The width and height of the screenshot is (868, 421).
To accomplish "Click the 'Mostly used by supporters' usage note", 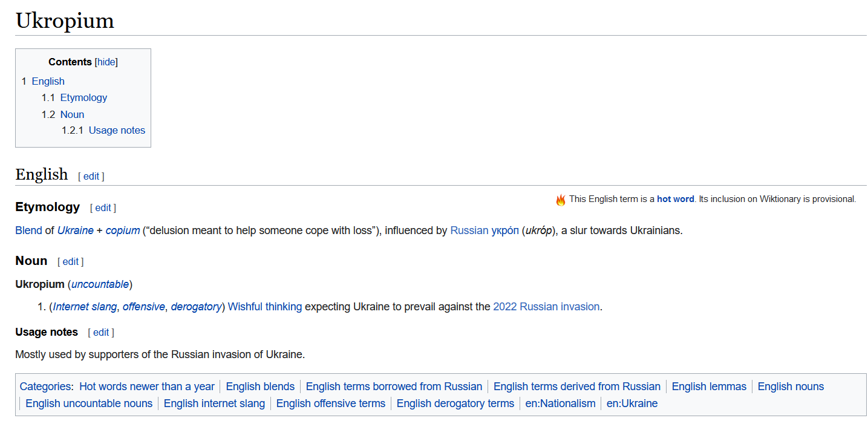I will 160,354.
